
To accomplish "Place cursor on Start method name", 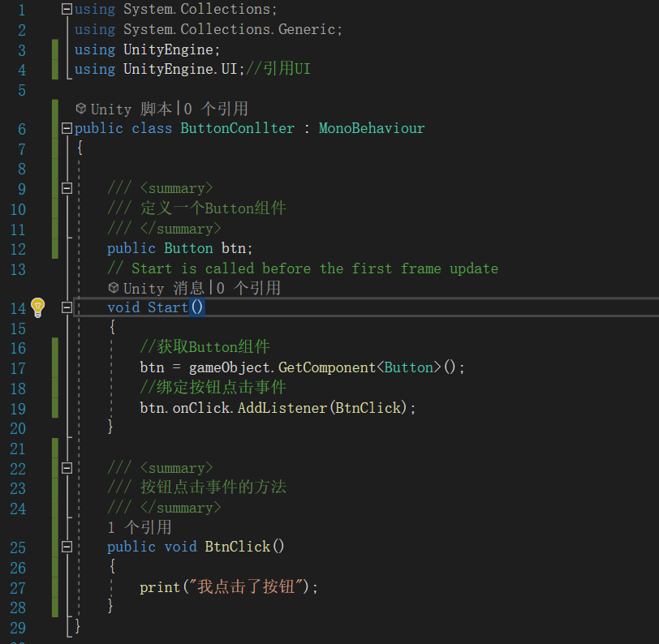I will click(x=168, y=307).
